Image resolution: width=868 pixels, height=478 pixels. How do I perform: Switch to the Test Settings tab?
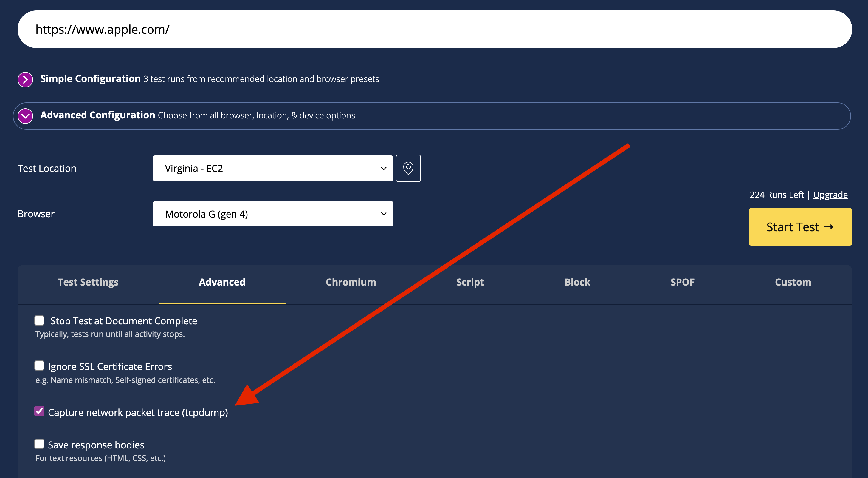click(88, 282)
